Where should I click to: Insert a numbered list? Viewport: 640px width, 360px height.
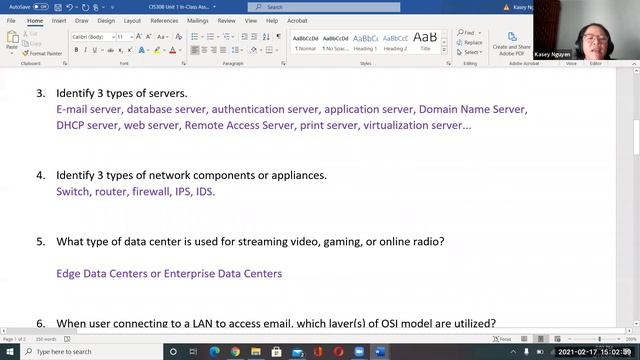[210, 37]
